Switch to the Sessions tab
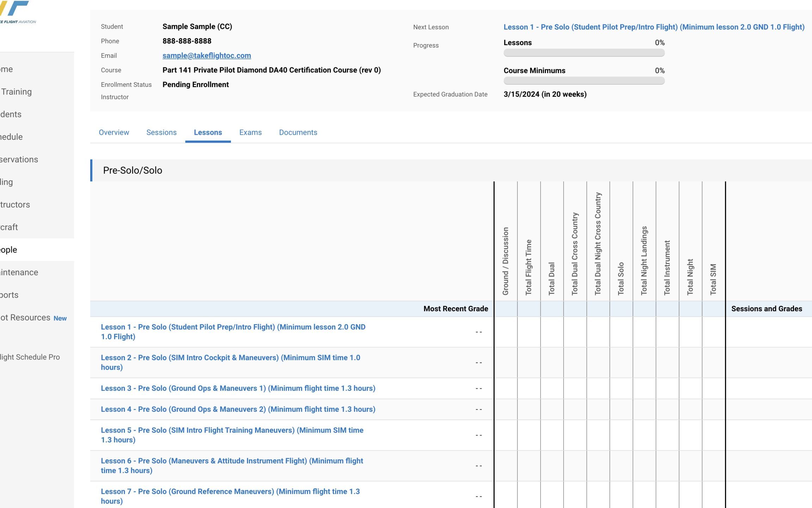Viewport: 812px width, 508px height. click(x=161, y=132)
